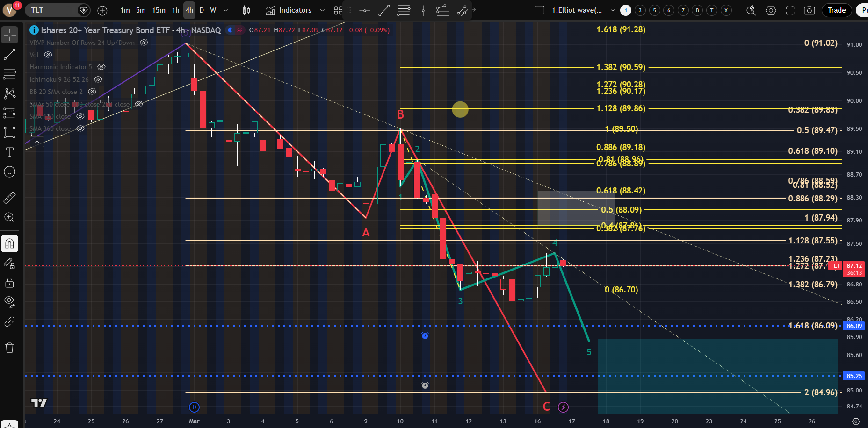Switch to the 1h timeframe
The image size is (868, 428).
pos(175,10)
